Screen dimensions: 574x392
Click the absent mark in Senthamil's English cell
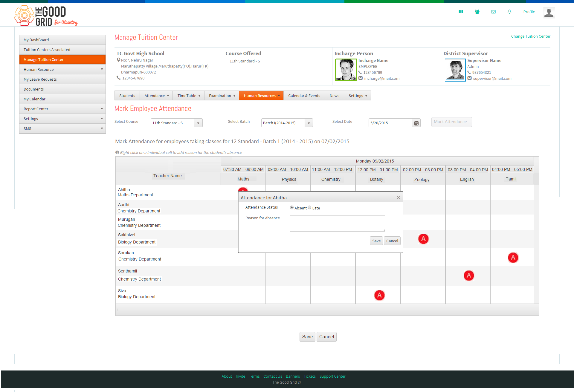tap(469, 275)
